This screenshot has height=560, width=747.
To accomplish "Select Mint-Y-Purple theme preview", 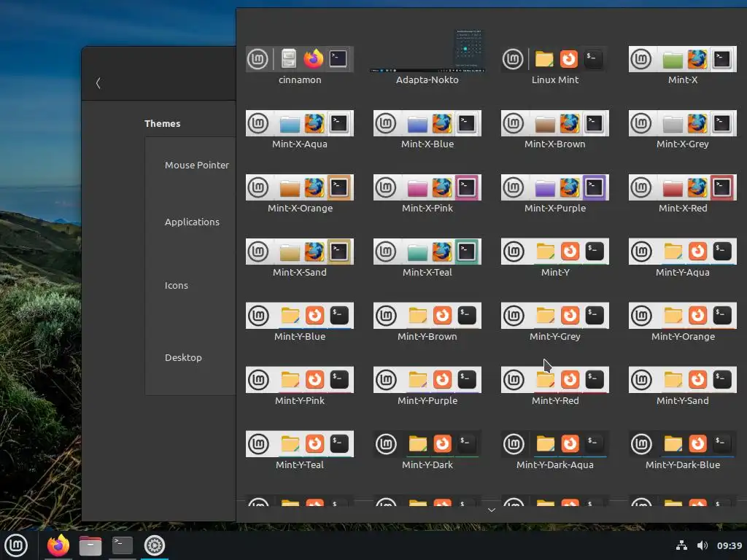I will [x=427, y=380].
